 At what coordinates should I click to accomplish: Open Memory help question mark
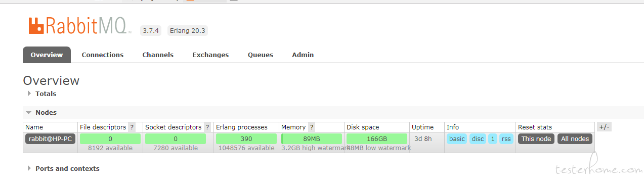coord(312,127)
